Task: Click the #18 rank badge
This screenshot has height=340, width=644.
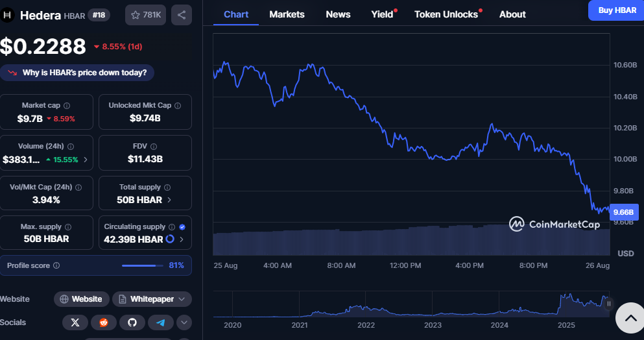Action: pos(99,15)
